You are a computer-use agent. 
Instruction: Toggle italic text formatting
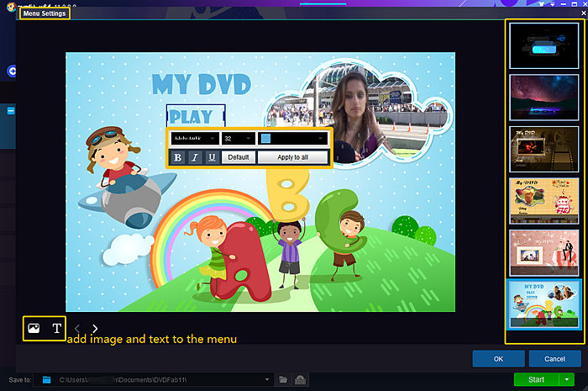point(194,157)
